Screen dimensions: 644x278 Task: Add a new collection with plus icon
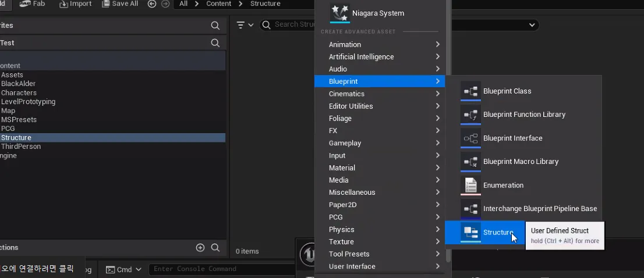(x=200, y=248)
